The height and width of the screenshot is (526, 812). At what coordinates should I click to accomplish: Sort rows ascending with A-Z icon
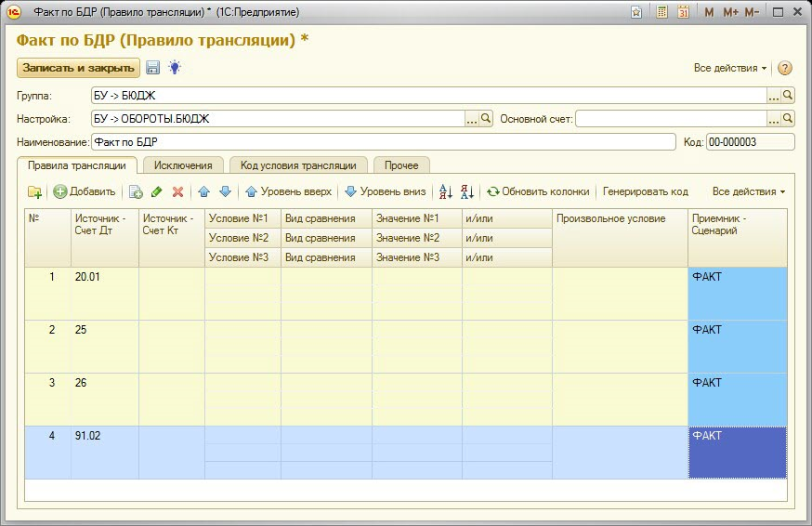click(x=445, y=191)
